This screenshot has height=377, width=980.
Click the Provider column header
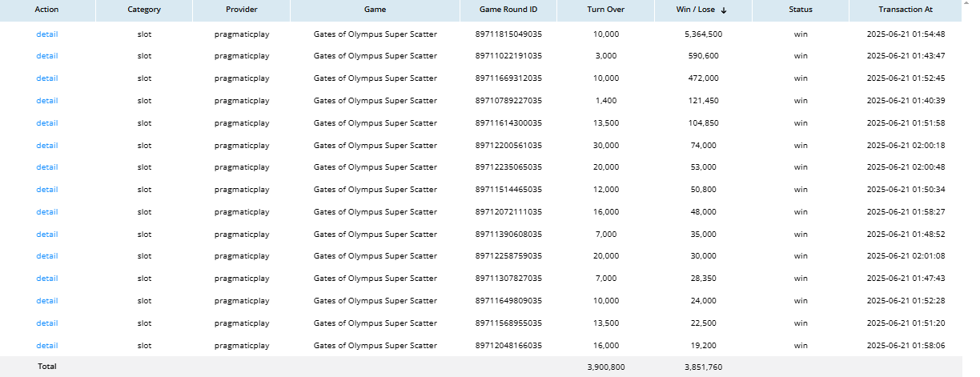[x=242, y=10]
